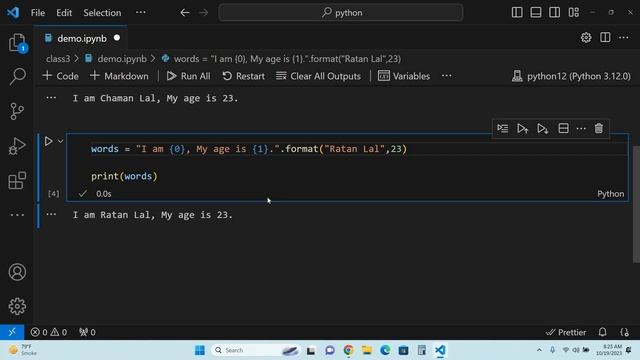The image size is (640, 360).
Task: Toggle primary side bar layout button
Action: (517, 13)
